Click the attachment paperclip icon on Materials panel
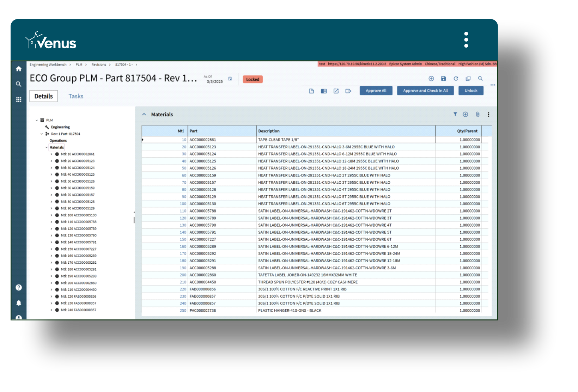 478,114
